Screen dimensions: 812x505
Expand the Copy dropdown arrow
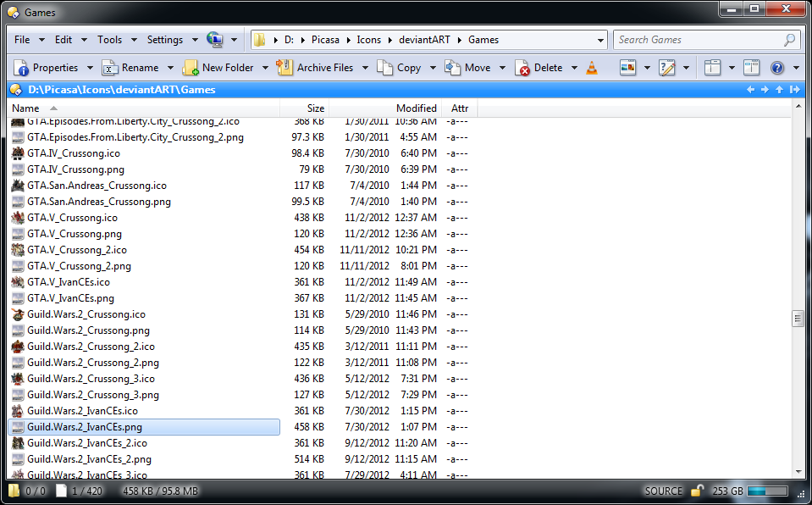(x=433, y=68)
